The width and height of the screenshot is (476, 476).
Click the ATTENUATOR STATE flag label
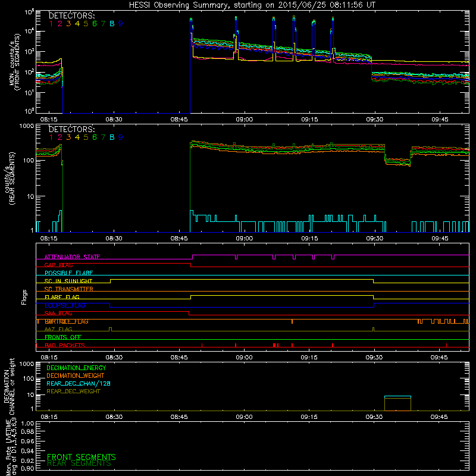[72, 257]
